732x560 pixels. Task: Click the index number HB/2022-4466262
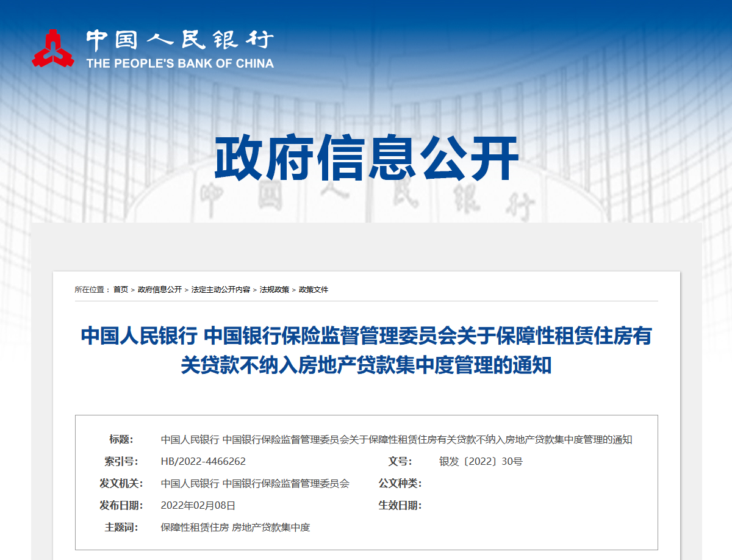coord(203,461)
